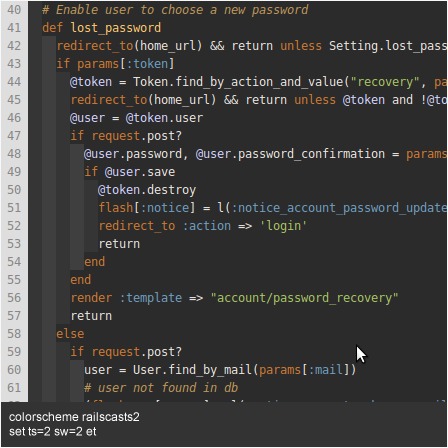Place cursor on the lost_password method name
The height and width of the screenshot is (448, 448).
pyautogui.click(x=116, y=28)
